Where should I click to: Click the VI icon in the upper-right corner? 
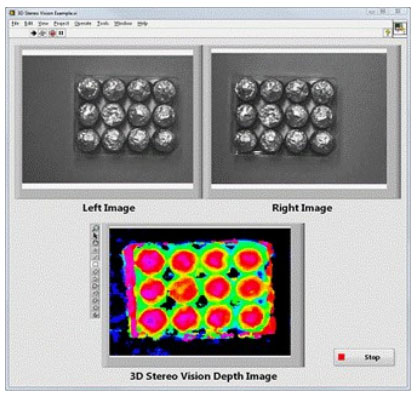400,28
